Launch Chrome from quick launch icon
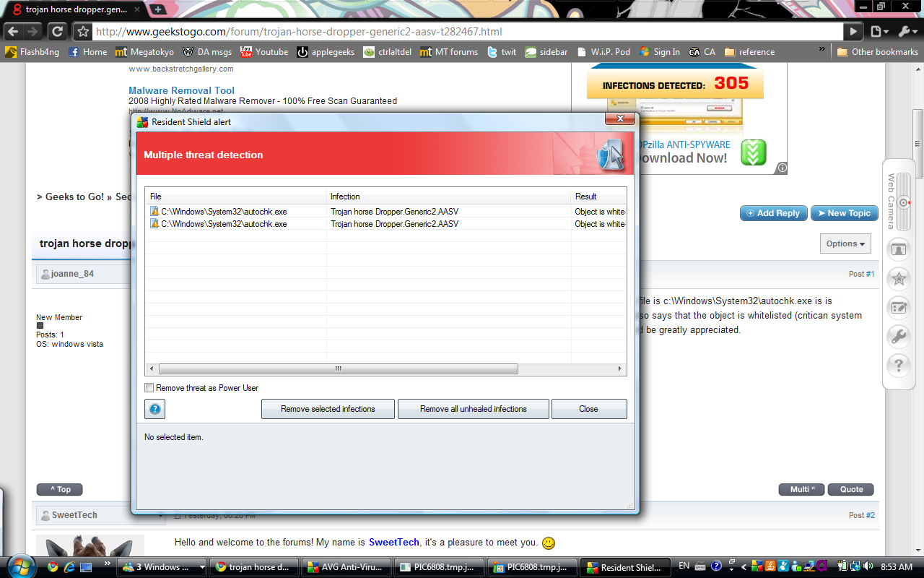924x578 pixels. [53, 567]
